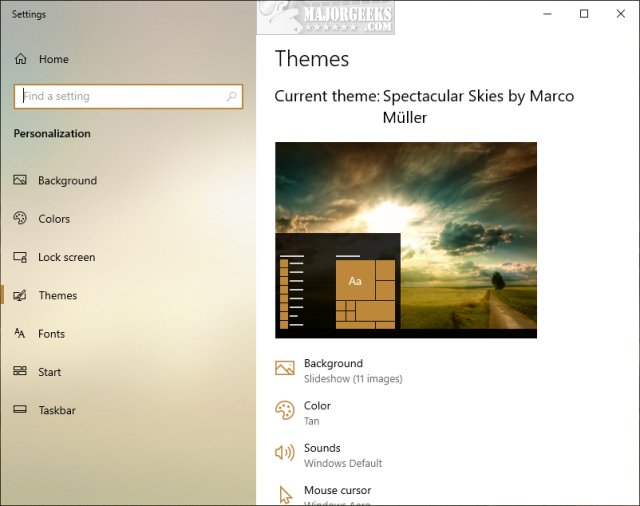
Task: Click the search magnifier icon
Action: pyautogui.click(x=232, y=97)
